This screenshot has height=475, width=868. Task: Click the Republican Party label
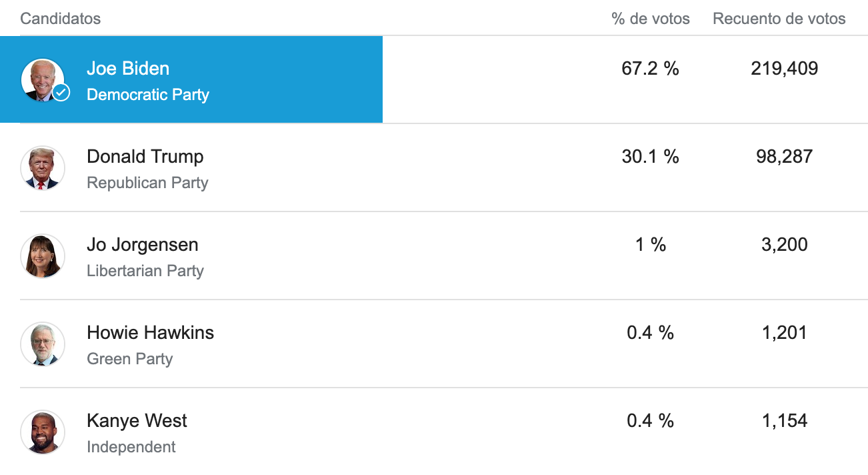pyautogui.click(x=147, y=183)
